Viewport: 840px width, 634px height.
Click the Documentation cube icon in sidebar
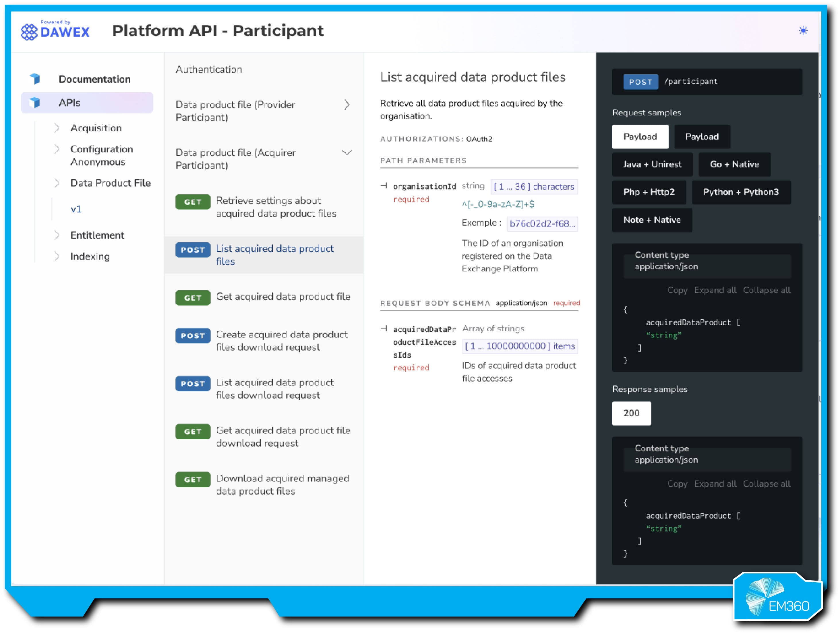(x=34, y=79)
